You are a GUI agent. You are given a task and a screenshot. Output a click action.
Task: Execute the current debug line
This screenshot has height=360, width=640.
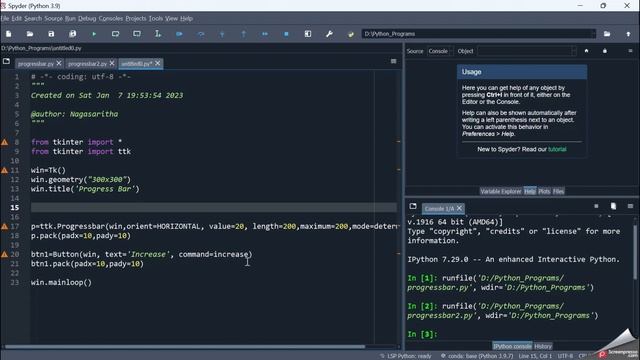201,34
